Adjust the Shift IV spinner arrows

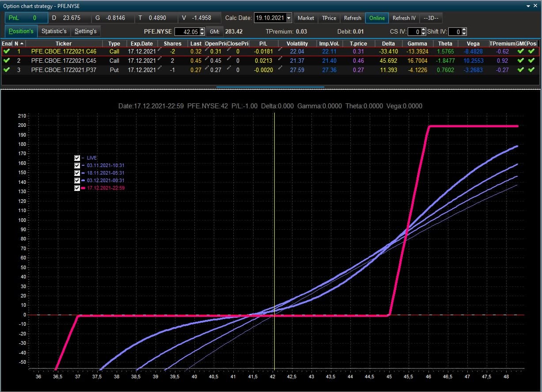point(464,31)
